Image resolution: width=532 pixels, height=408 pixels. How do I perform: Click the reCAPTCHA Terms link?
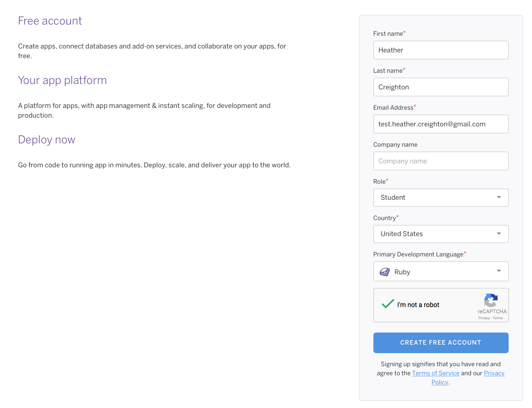tap(498, 318)
